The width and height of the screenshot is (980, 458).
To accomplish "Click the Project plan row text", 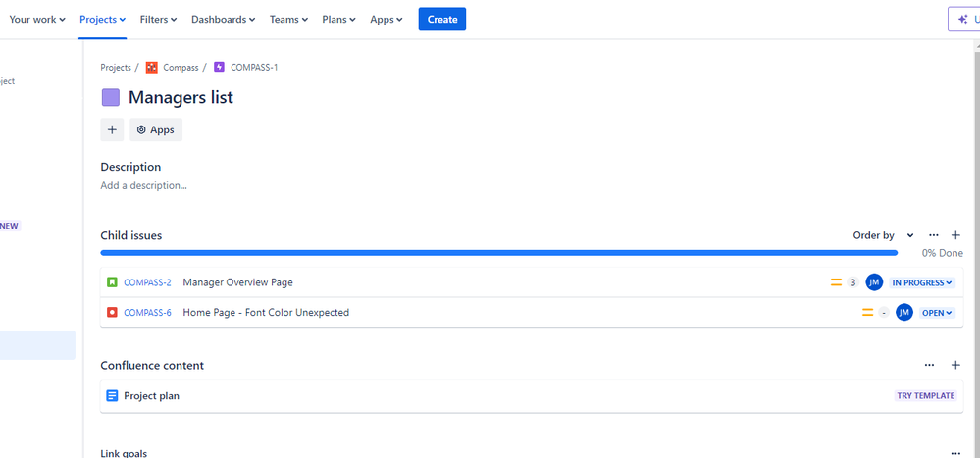I will (x=152, y=395).
